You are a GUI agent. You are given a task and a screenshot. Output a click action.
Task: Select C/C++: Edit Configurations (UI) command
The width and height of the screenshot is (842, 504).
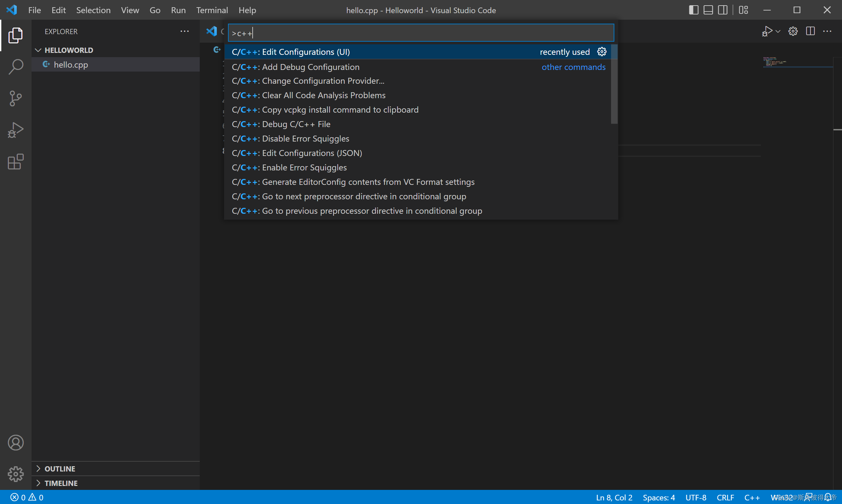[417, 52]
